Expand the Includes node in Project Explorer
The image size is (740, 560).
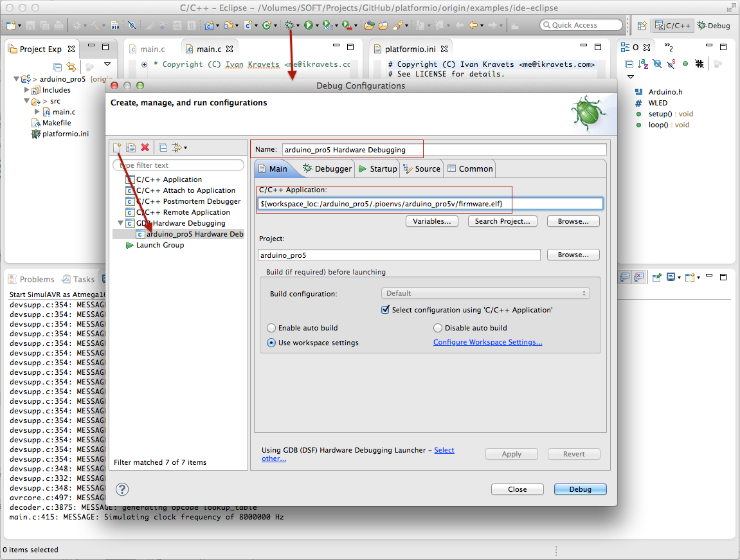point(27,90)
